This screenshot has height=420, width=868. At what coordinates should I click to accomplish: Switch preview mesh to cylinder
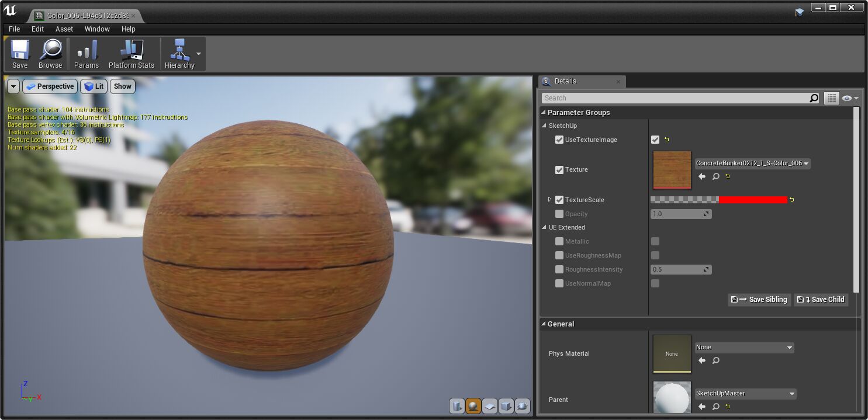click(x=457, y=405)
